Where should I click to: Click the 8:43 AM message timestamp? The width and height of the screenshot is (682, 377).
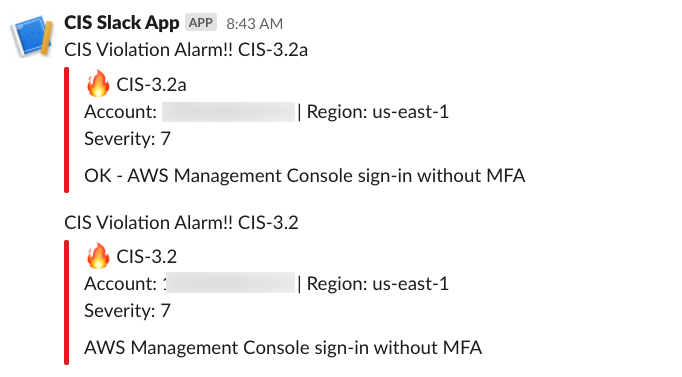tap(254, 23)
